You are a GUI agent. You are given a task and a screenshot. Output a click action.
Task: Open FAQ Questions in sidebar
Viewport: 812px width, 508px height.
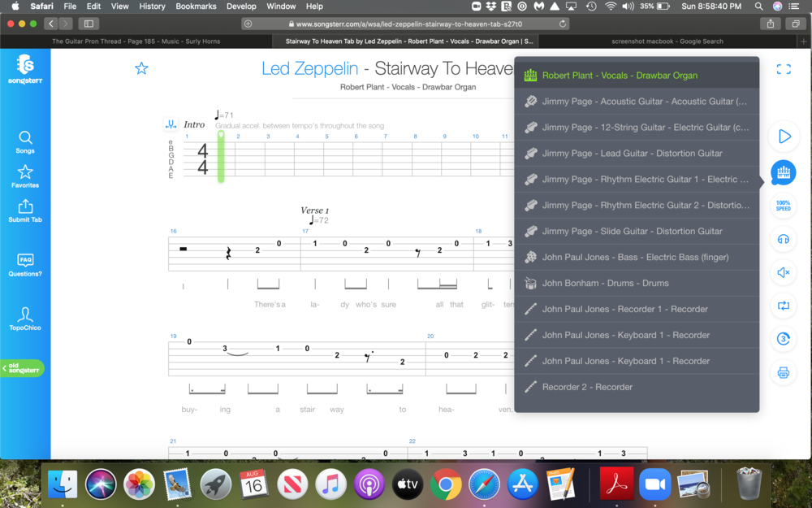click(x=25, y=265)
